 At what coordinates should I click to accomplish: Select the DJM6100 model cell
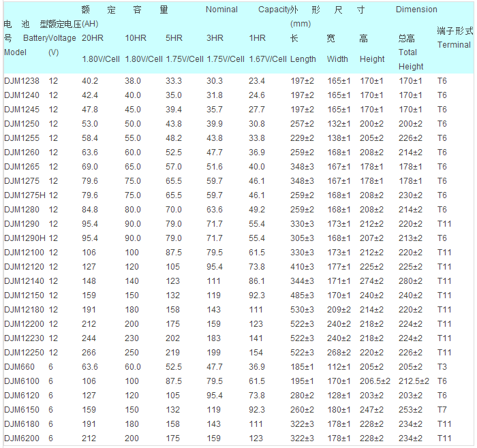pyautogui.click(x=22, y=381)
